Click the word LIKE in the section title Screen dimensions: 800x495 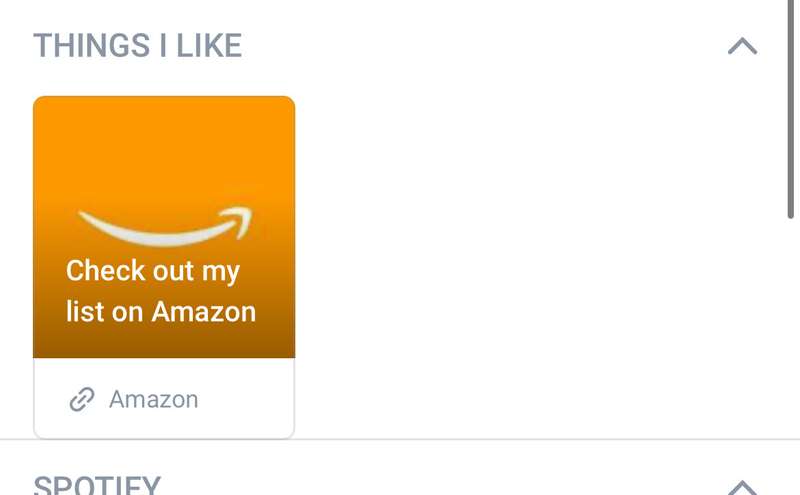209,45
